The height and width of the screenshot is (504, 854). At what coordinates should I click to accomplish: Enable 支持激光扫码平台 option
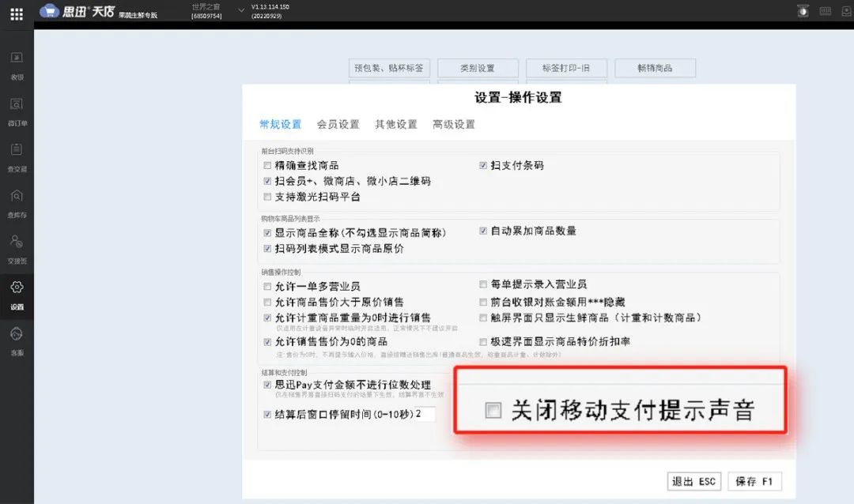[x=266, y=197]
